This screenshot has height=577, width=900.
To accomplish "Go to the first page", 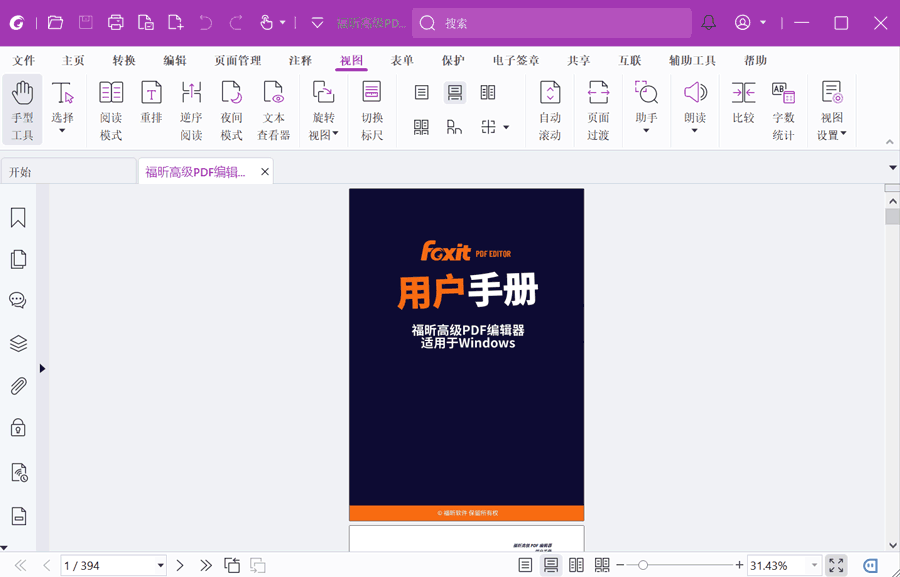I will 20,566.
